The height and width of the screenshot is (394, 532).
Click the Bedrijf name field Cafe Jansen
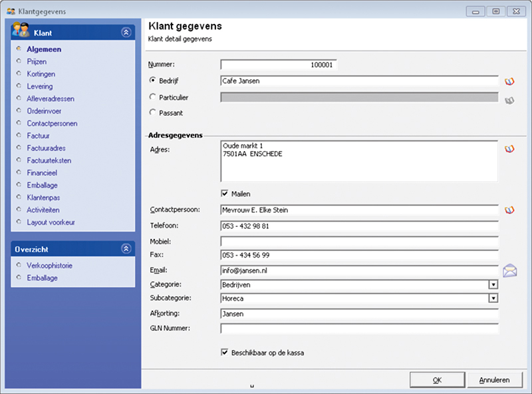point(359,81)
